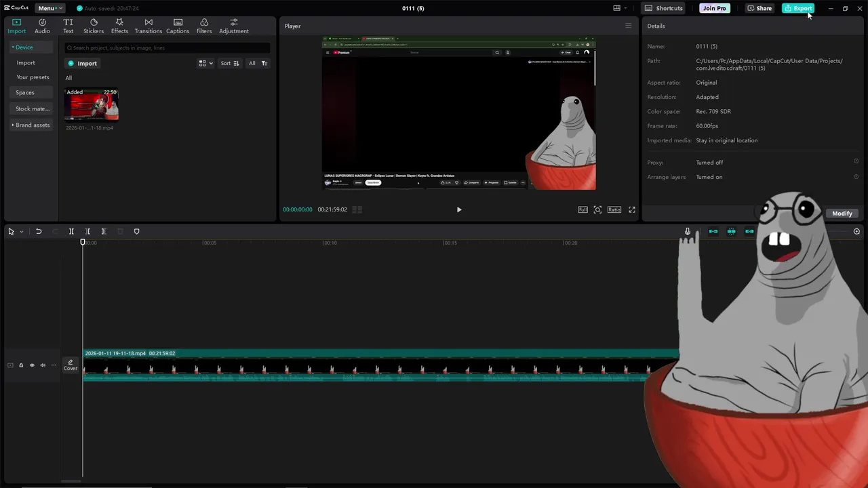Viewport: 868px width, 488px height.
Task: Click the All filter button
Action: (x=252, y=63)
